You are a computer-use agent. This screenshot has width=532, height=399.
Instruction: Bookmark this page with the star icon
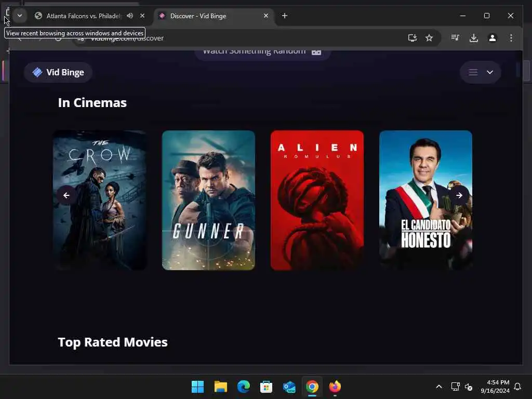[429, 37]
